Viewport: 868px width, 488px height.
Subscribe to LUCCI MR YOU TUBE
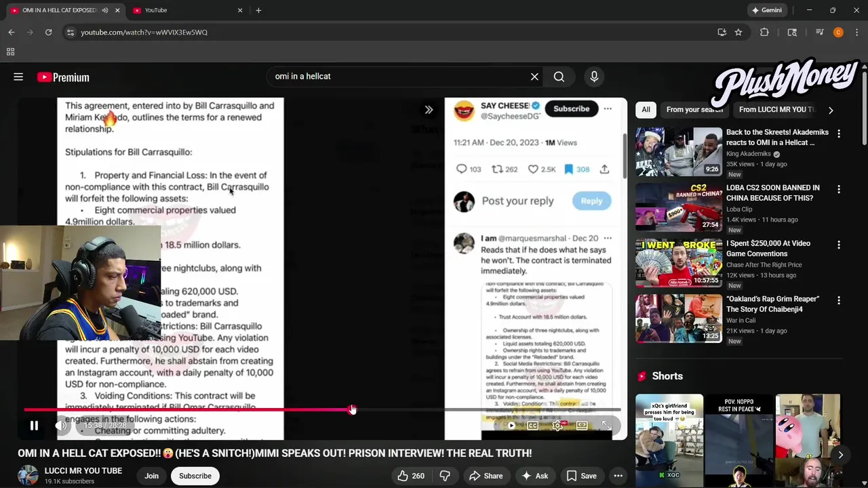click(195, 476)
